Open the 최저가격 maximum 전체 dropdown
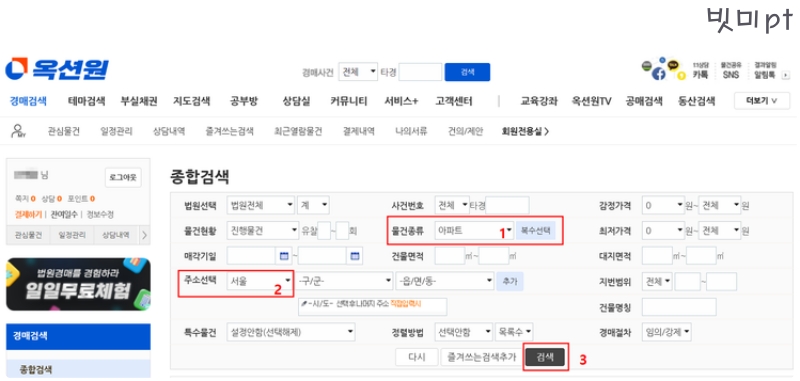Screen dimensions: 800x381 click(x=719, y=231)
